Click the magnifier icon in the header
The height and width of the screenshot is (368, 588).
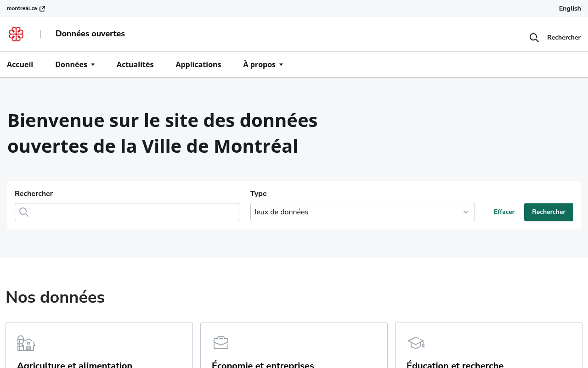click(x=534, y=38)
